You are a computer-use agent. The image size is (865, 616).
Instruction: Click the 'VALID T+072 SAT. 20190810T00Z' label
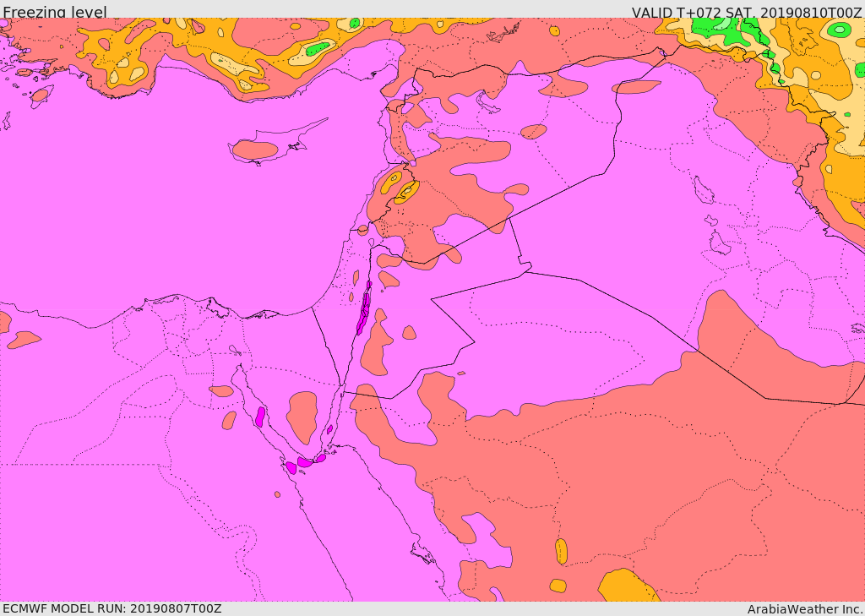747,12
